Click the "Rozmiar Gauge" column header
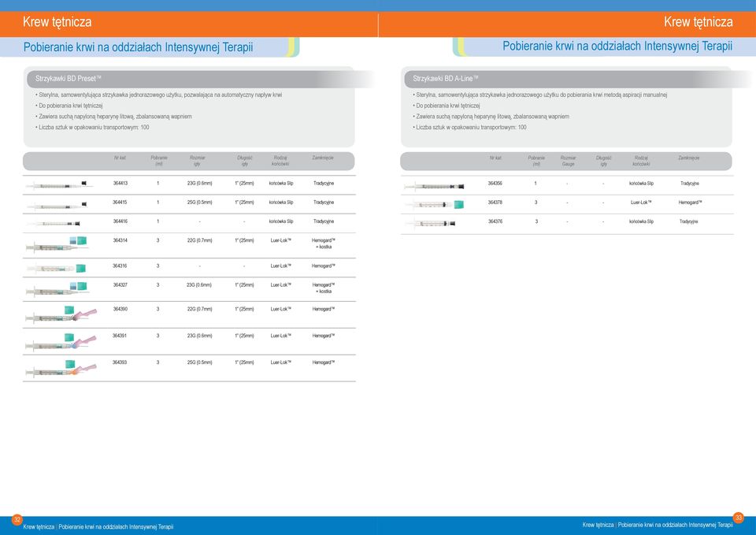Image resolution: width=756 pixels, height=535 pixels. (x=568, y=161)
